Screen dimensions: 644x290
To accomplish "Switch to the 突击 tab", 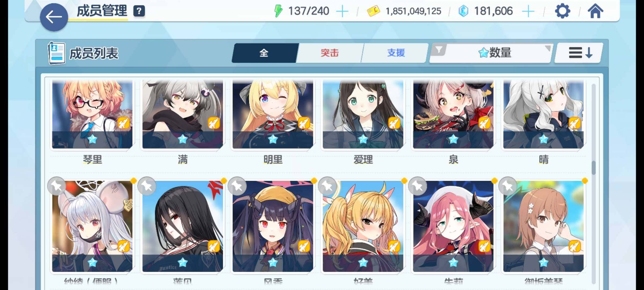I will click(330, 53).
